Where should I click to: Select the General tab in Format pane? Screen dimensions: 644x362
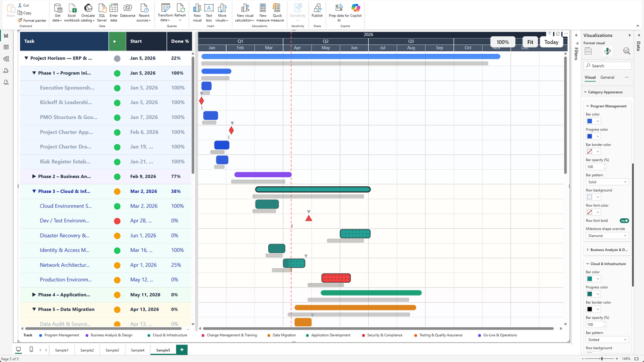tap(607, 77)
